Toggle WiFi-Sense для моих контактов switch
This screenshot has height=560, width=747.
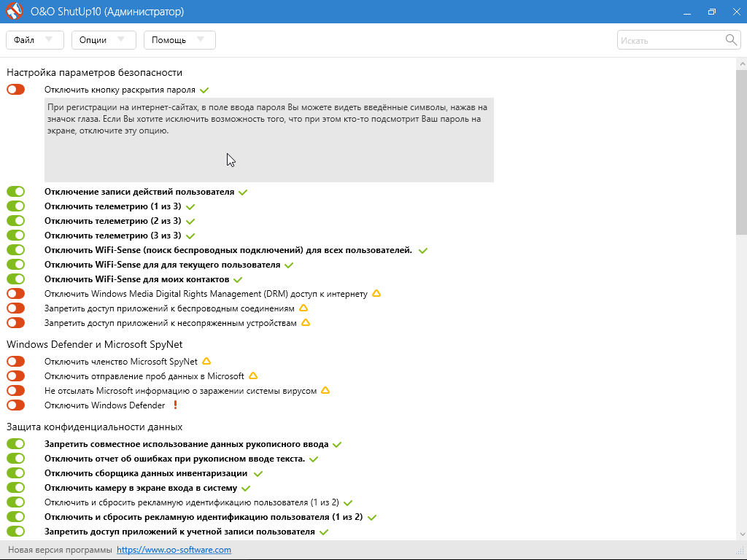click(16, 279)
